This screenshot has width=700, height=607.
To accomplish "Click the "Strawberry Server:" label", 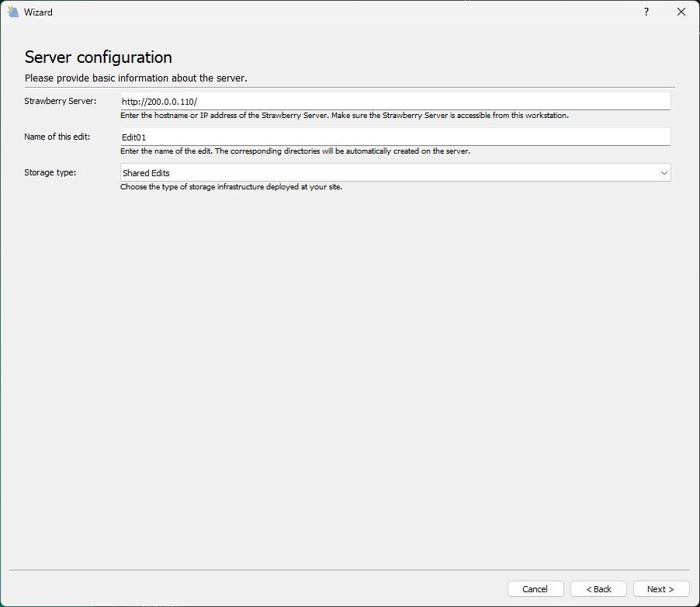I will (61, 102).
